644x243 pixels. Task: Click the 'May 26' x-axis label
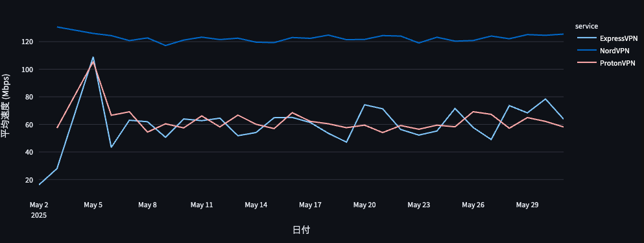pyautogui.click(x=473, y=205)
